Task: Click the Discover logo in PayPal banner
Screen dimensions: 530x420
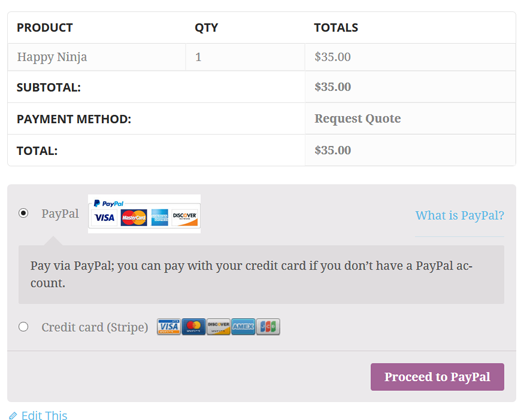Action: point(185,217)
